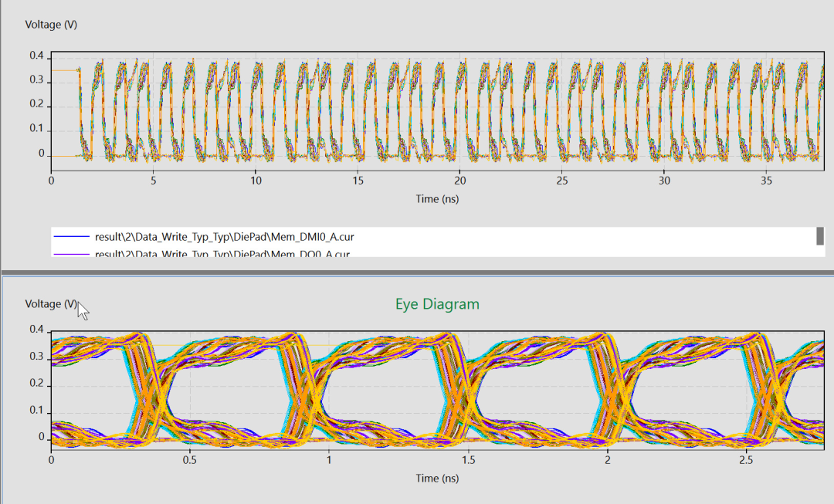The width and height of the screenshot is (834, 504).
Task: Select the Mem_DQ0_A.cur legend entry
Action: (222, 254)
